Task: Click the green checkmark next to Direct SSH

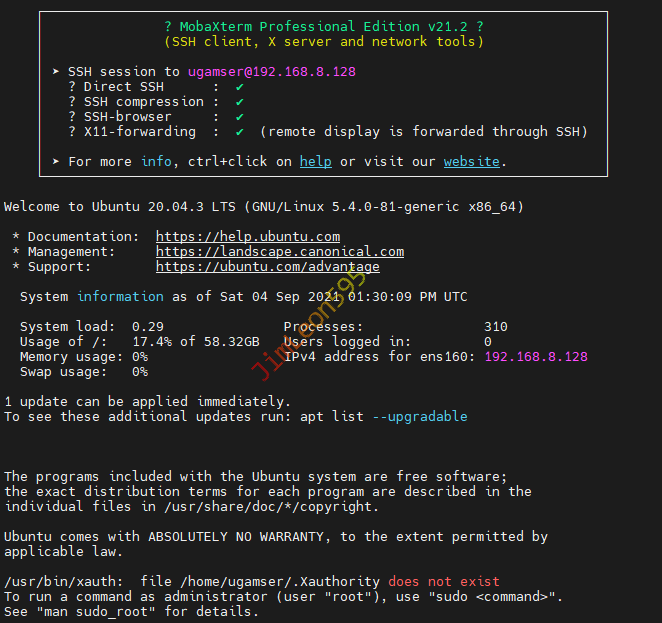Action: (x=240, y=87)
